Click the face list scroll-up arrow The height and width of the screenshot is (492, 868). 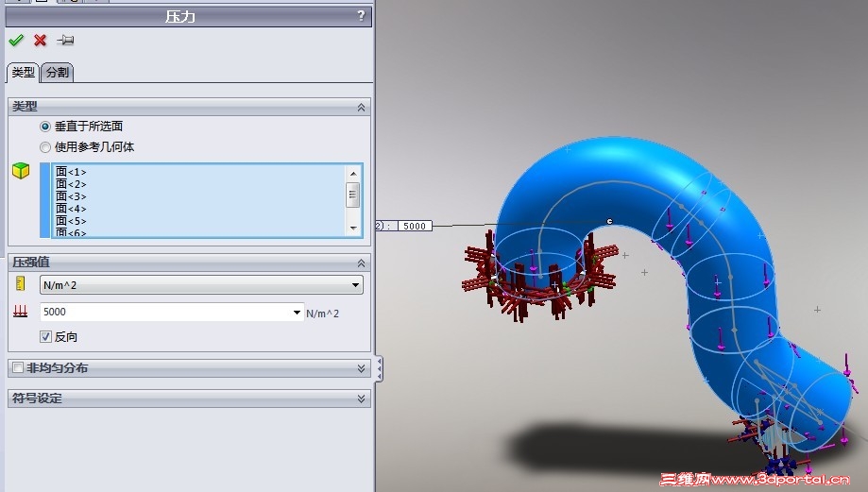point(353,173)
